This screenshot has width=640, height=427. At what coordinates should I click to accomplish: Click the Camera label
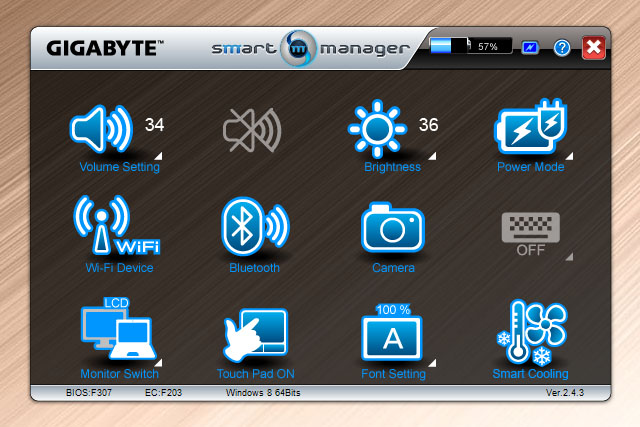pos(393,268)
